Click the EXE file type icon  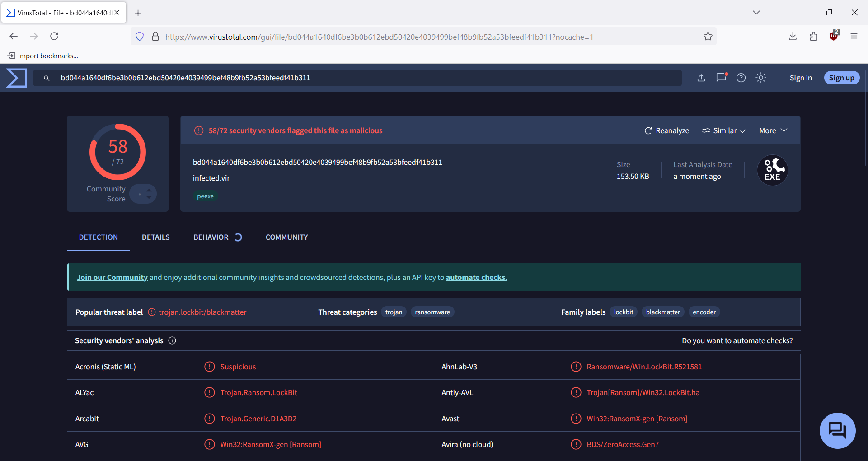[x=773, y=170]
